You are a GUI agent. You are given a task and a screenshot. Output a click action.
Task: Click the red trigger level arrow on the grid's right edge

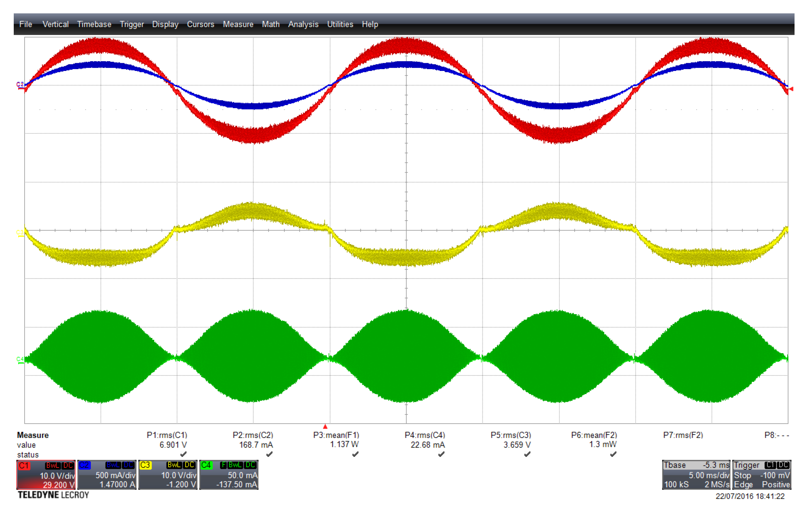(x=791, y=89)
